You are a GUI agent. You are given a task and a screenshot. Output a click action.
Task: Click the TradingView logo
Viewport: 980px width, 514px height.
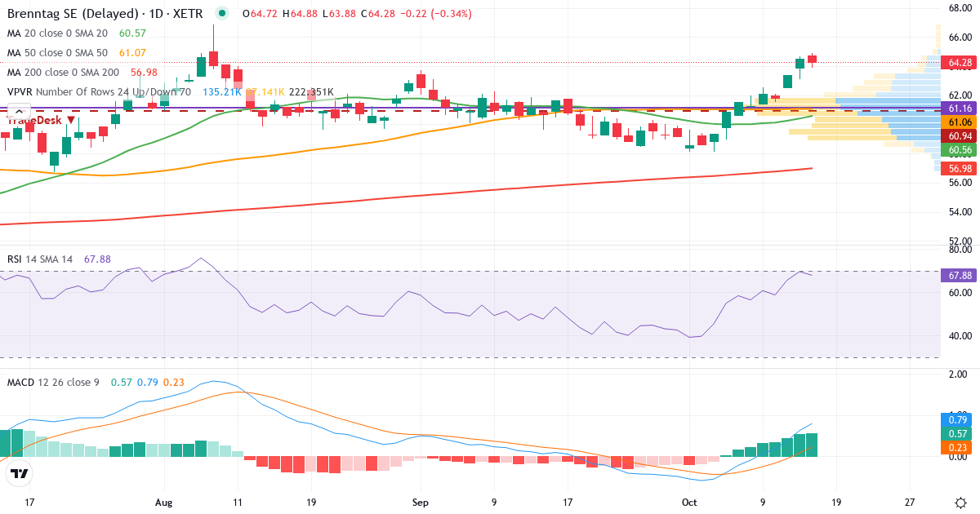click(x=19, y=474)
